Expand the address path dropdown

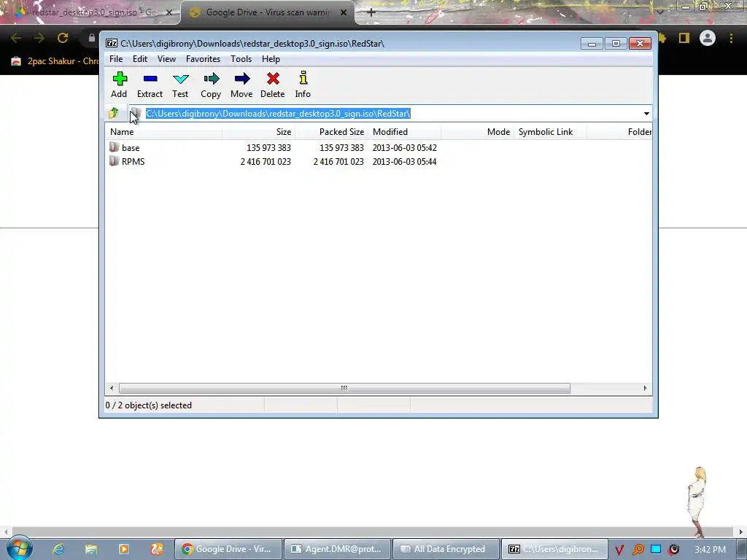(646, 113)
